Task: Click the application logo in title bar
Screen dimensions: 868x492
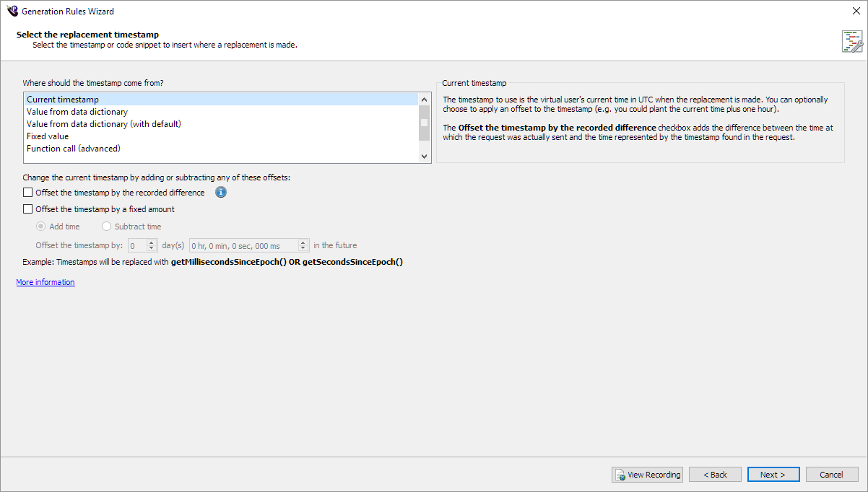Action: point(12,11)
